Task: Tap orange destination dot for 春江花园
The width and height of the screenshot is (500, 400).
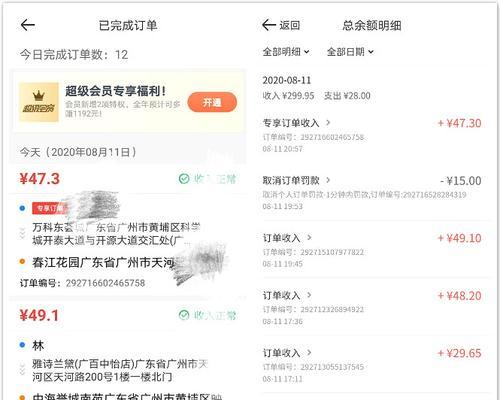Action: (x=22, y=262)
